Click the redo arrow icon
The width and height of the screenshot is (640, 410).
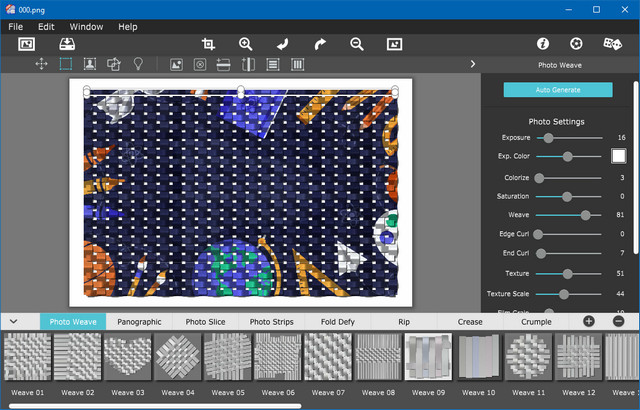320,44
